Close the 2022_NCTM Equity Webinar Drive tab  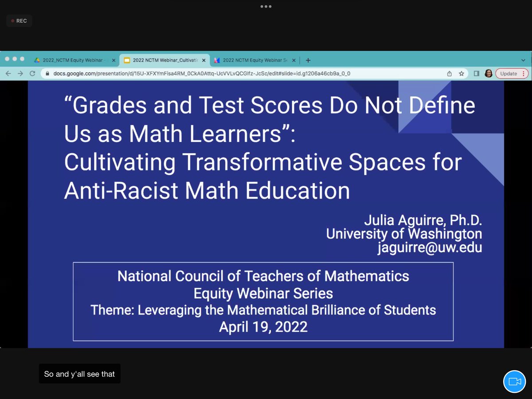click(113, 60)
